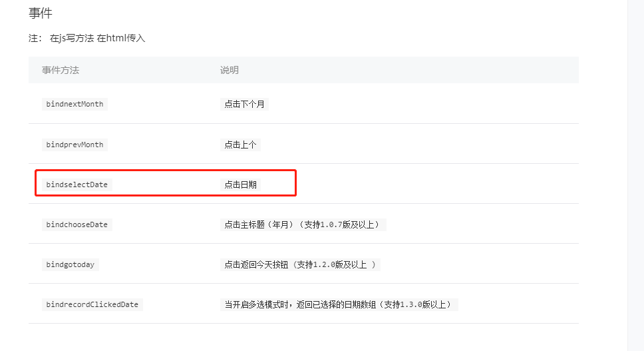Image resolution: width=644 pixels, height=351 pixels.
Task: Click the 点击日期 description in highlighted row
Action: (240, 184)
